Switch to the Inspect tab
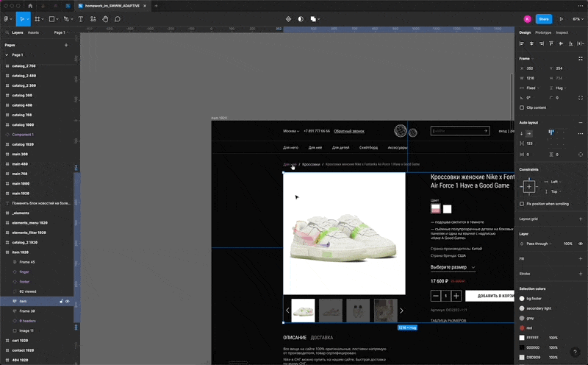Image resolution: width=588 pixels, height=365 pixels. pos(562,32)
